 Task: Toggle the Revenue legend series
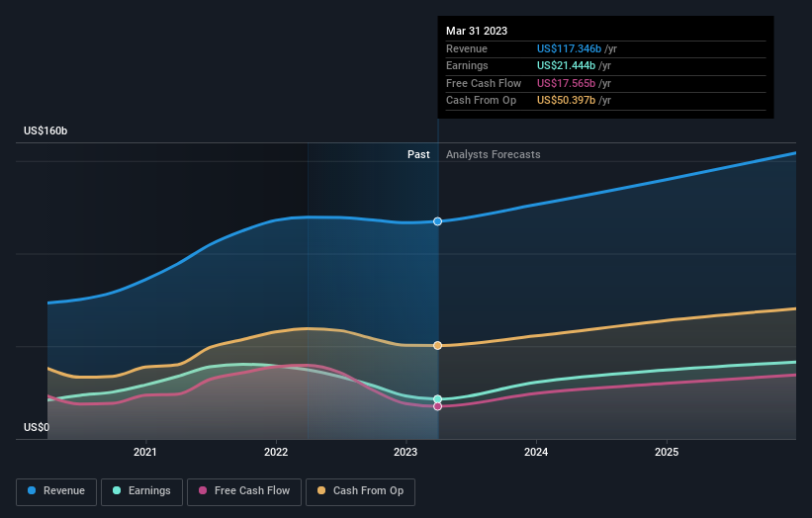[x=56, y=491]
